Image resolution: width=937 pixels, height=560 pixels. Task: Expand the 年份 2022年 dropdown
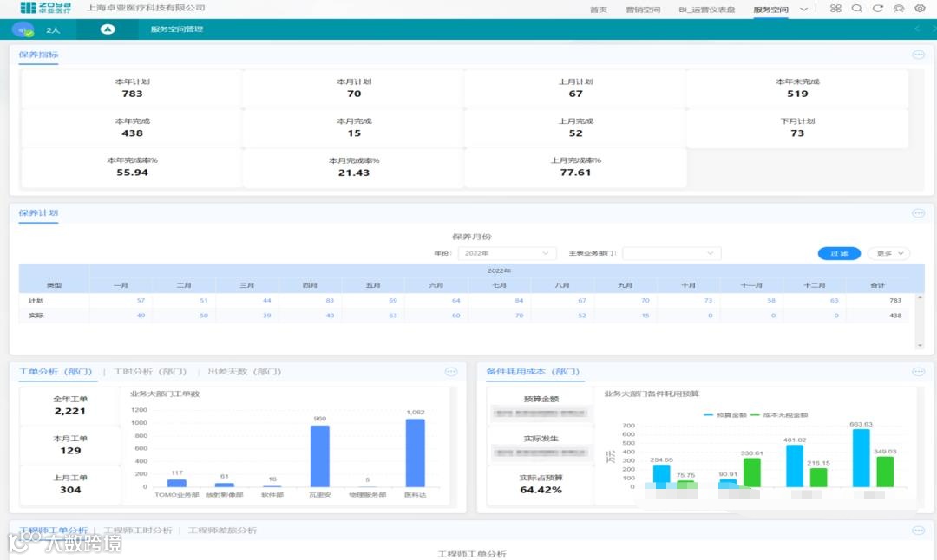coord(507,254)
